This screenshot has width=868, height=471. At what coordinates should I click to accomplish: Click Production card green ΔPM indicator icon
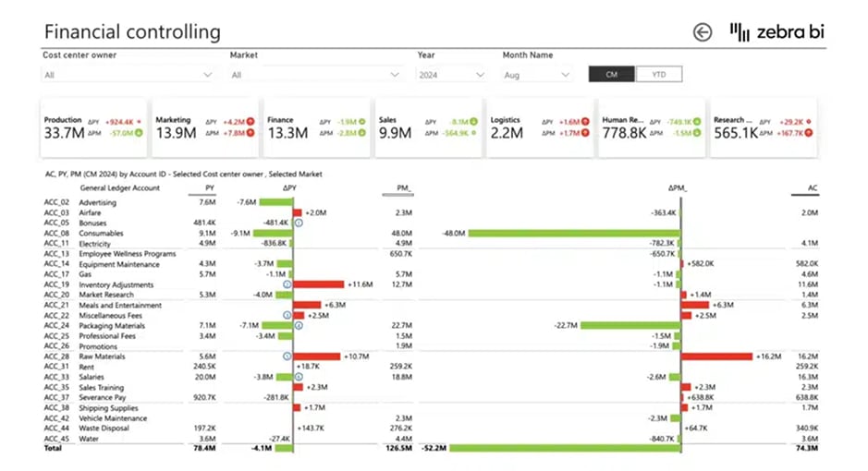(x=139, y=133)
